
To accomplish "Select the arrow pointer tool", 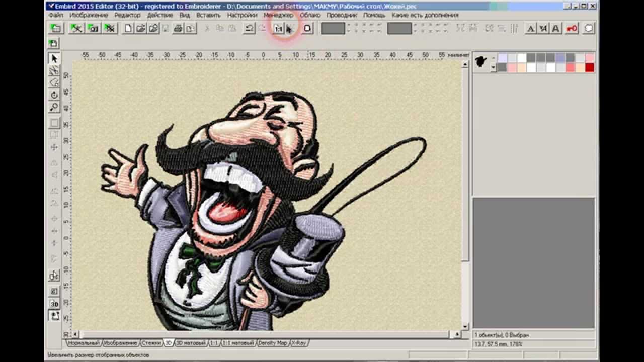I will 54,59.
